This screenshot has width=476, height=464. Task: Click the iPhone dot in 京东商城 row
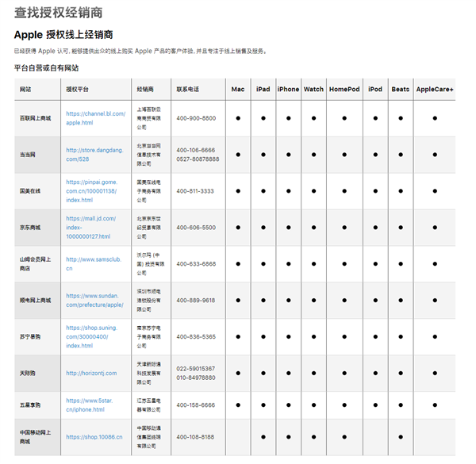click(x=288, y=228)
